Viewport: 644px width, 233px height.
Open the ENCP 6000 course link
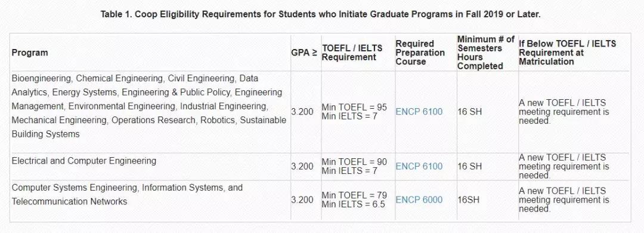click(x=419, y=200)
